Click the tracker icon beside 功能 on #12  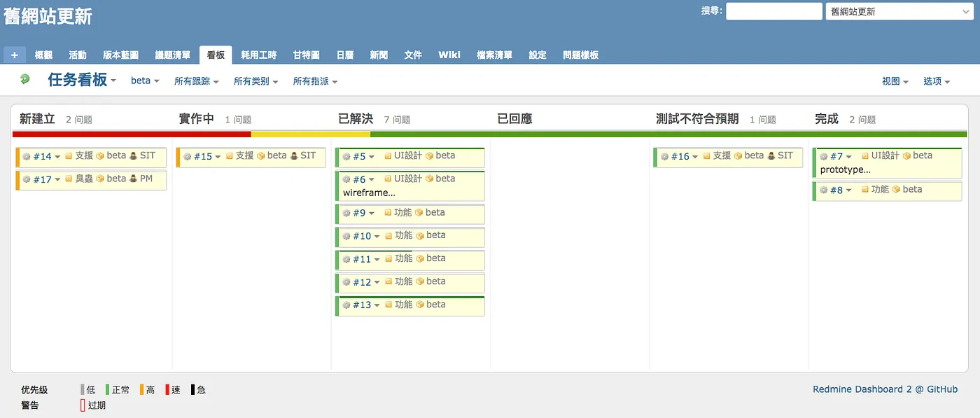[388, 282]
